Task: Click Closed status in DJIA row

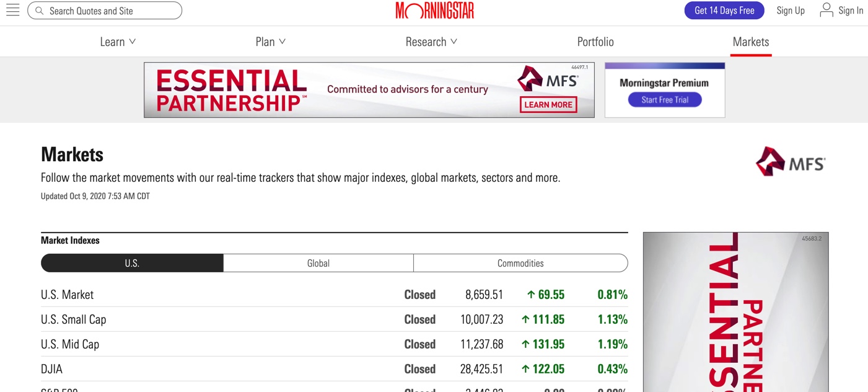Action: click(x=420, y=369)
